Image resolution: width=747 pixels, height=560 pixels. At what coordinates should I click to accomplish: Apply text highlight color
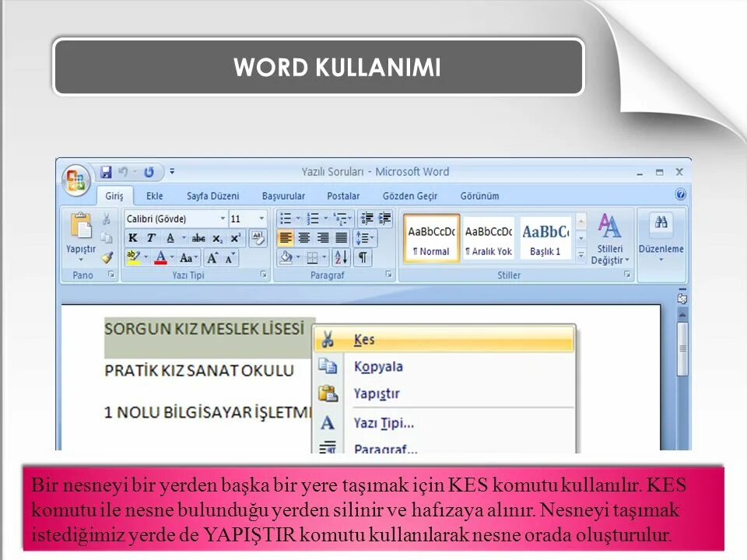pos(133,257)
